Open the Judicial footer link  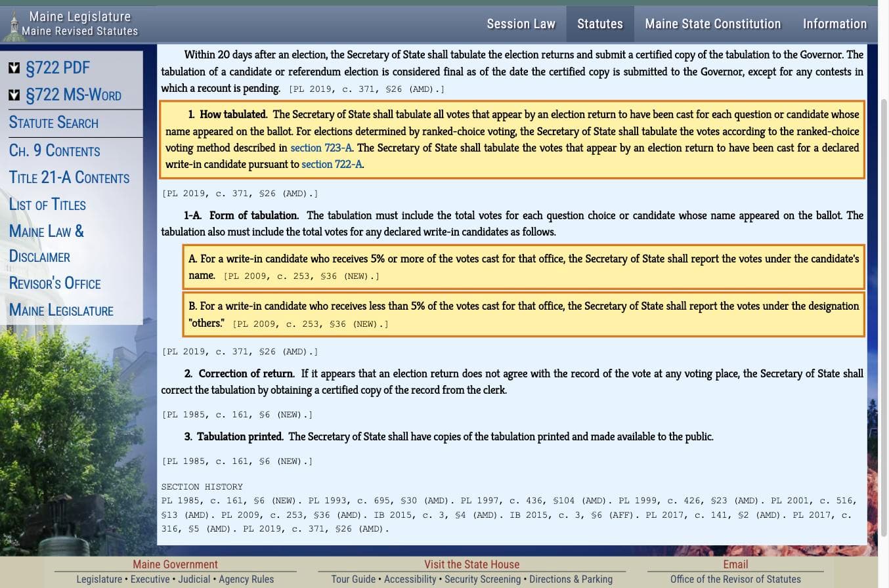194,579
